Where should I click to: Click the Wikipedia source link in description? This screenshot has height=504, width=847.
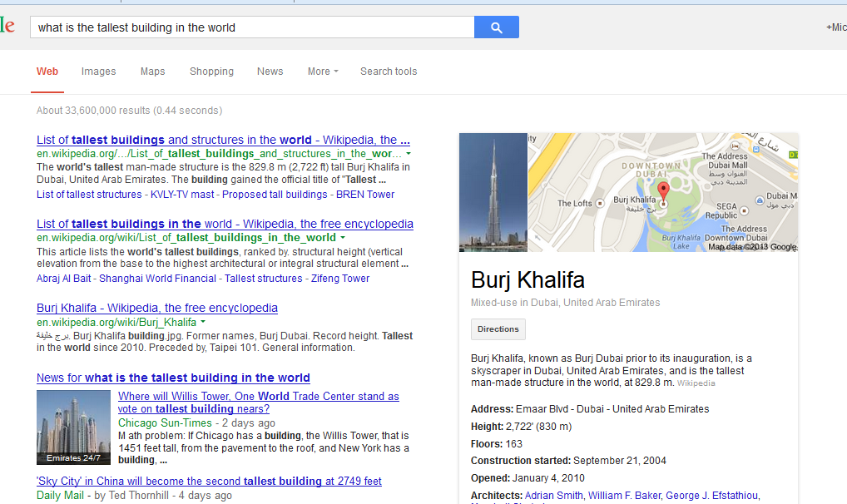coord(696,383)
